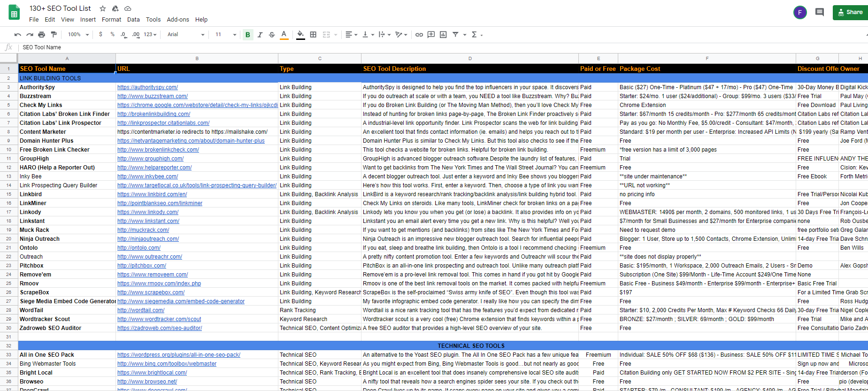Select the 'Paid or Free' header cell
The height and width of the screenshot is (391, 868).
599,69
